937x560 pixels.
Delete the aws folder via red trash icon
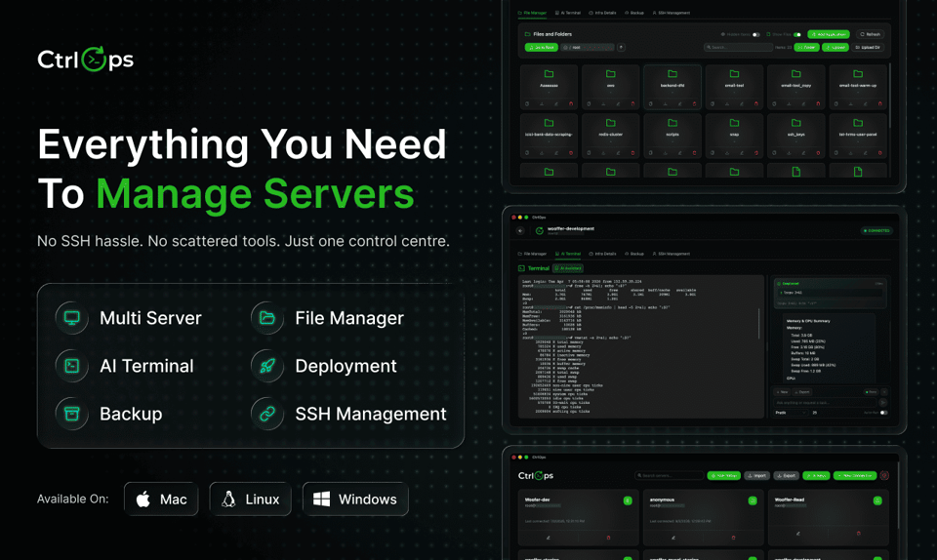[632, 103]
